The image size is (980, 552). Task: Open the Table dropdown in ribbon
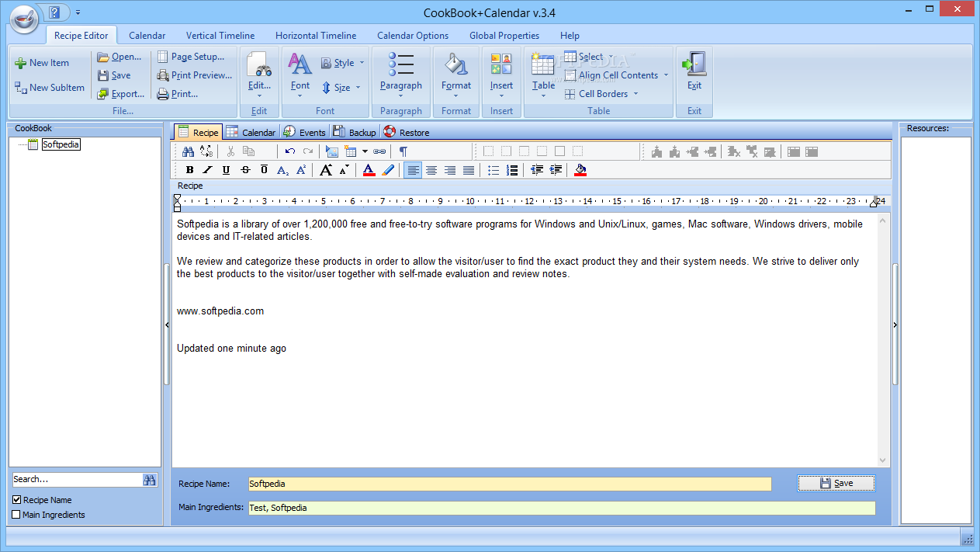click(x=543, y=75)
